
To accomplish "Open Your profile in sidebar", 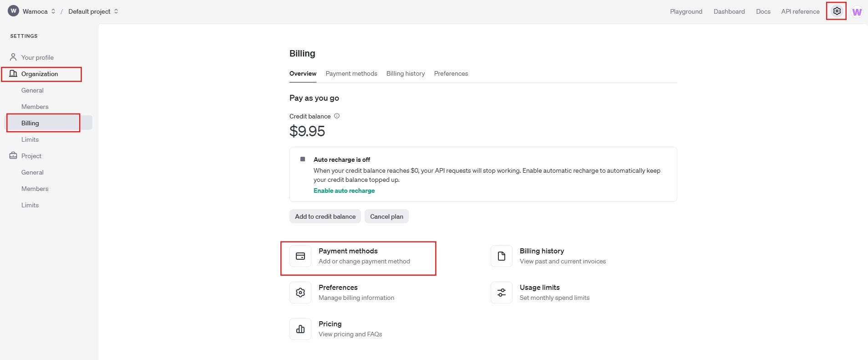I will tap(37, 57).
